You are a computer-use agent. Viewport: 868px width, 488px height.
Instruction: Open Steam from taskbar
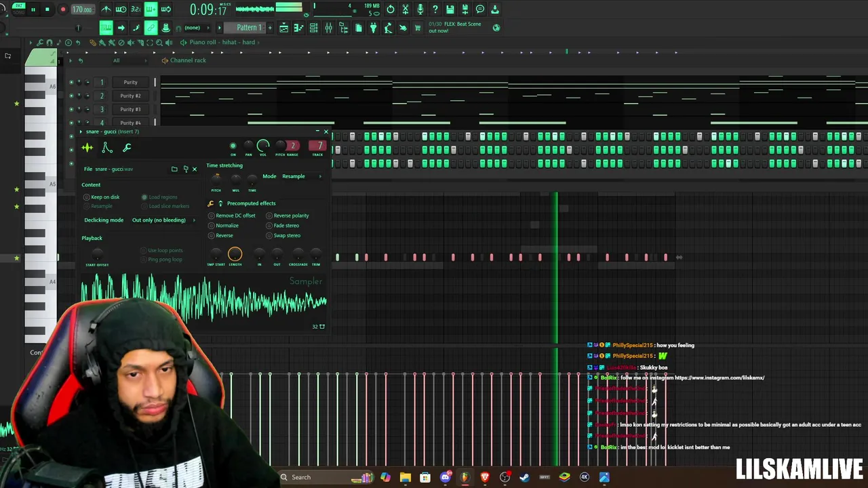click(x=524, y=477)
